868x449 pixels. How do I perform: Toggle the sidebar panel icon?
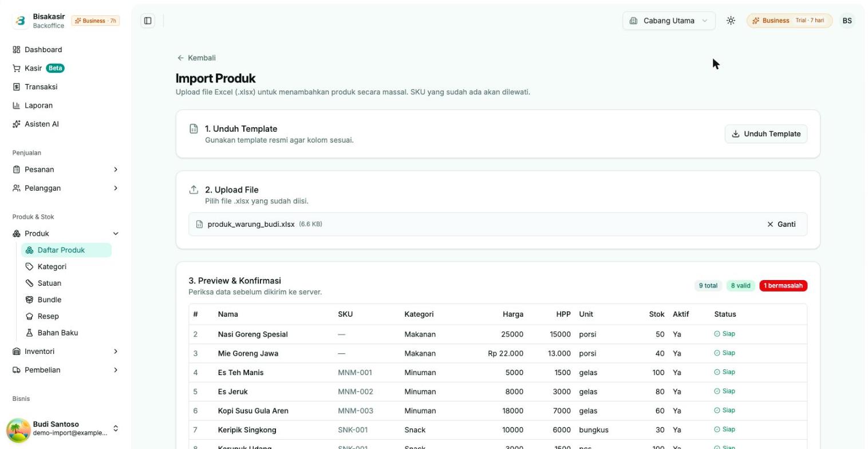click(x=148, y=21)
